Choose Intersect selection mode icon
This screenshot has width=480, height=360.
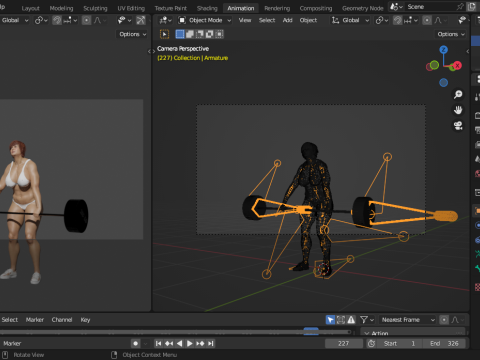pos(219,34)
